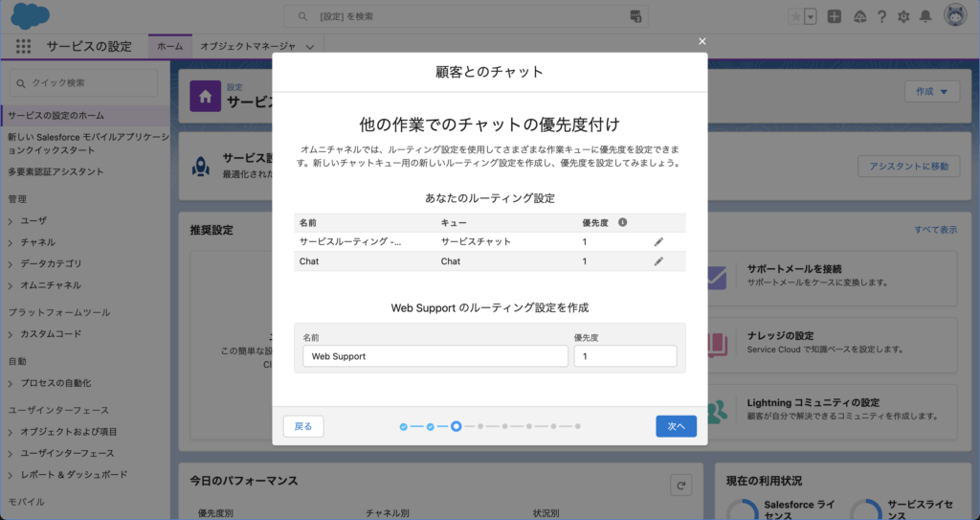Click the すべて表示 link
Viewport: 980px width, 520px height.
[936, 230]
